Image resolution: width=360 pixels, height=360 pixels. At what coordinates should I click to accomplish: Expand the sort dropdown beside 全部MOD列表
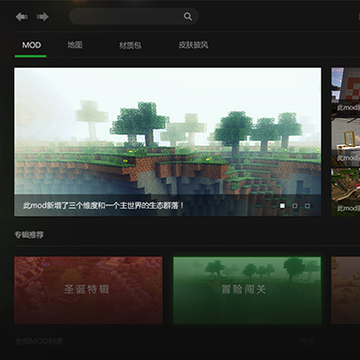click(315, 341)
